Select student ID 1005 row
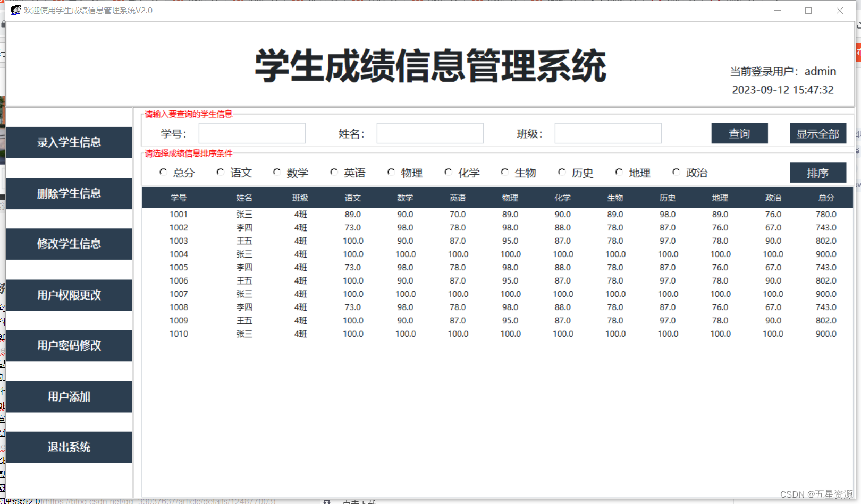The height and width of the screenshot is (504, 861). [x=497, y=268]
